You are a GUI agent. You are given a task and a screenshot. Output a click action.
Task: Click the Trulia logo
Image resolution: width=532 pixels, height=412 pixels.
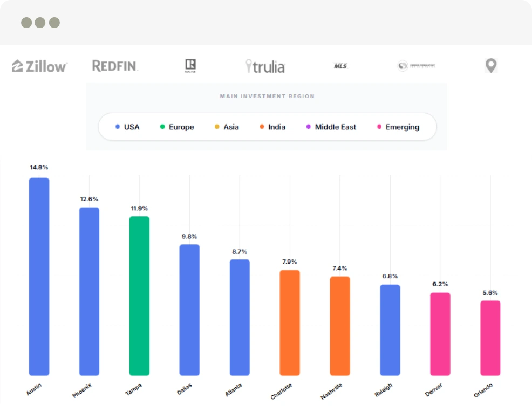click(x=265, y=66)
